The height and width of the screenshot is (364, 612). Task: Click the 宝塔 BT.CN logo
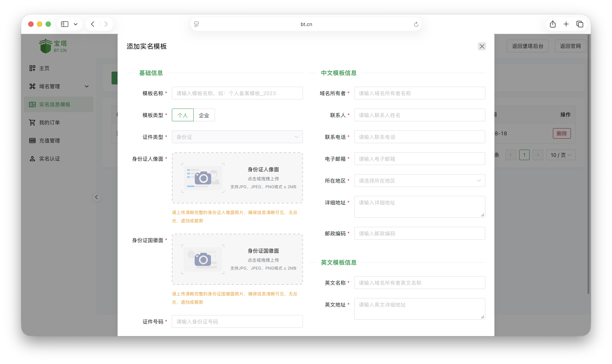click(x=52, y=45)
